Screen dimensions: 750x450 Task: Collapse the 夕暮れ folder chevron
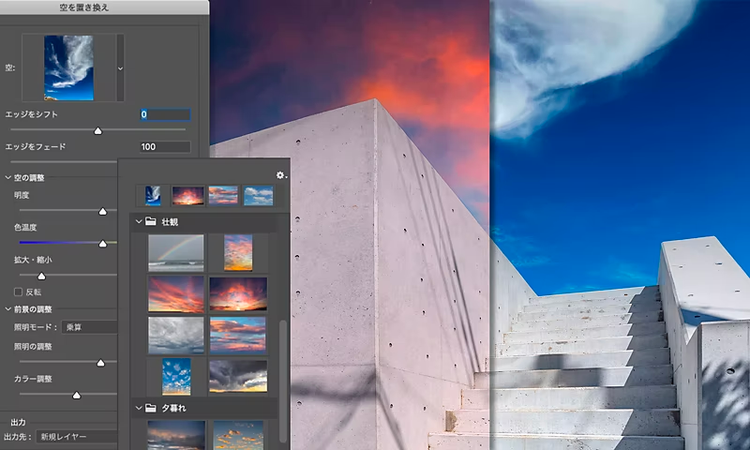(139, 408)
